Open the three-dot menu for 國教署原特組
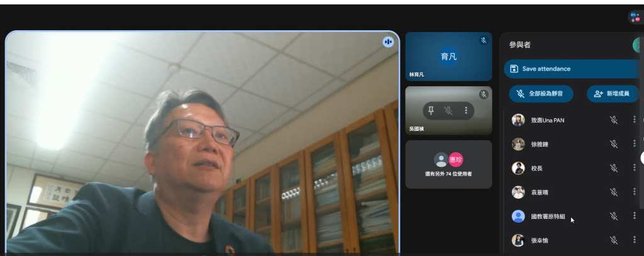Image resolution: width=644 pixels, height=256 pixels. (634, 216)
